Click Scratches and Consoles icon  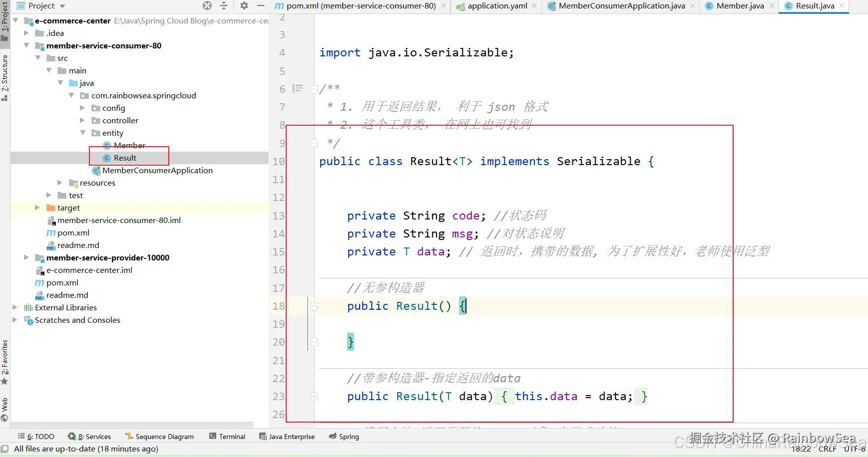click(28, 320)
